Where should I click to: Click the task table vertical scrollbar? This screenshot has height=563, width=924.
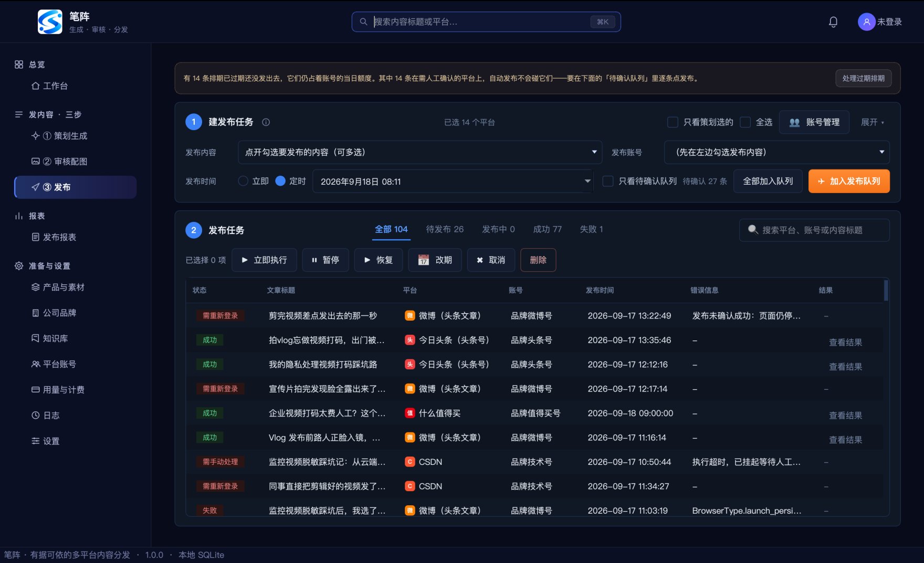pyautogui.click(x=886, y=290)
